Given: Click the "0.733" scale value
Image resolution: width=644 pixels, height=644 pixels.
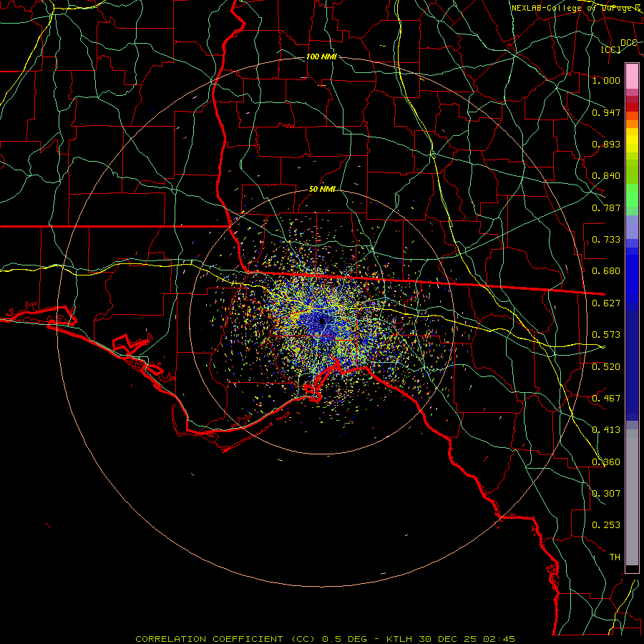Looking at the screenshot, I should click(606, 240).
